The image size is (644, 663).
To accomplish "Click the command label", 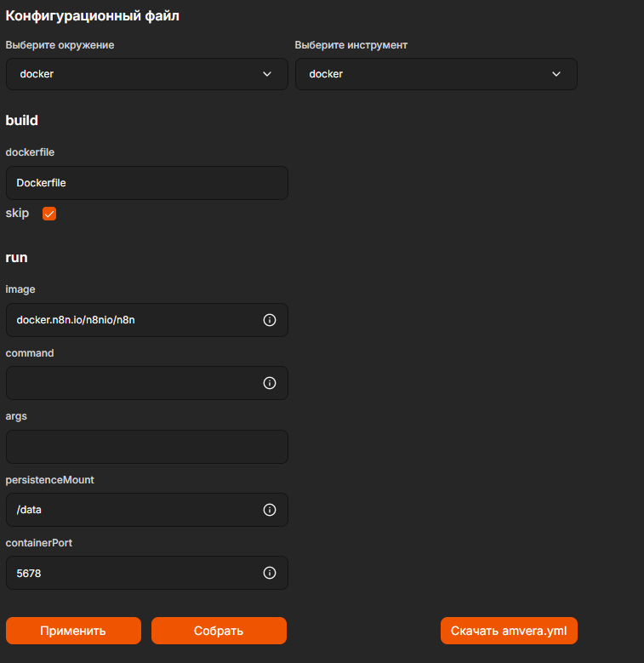I will 30,353.
